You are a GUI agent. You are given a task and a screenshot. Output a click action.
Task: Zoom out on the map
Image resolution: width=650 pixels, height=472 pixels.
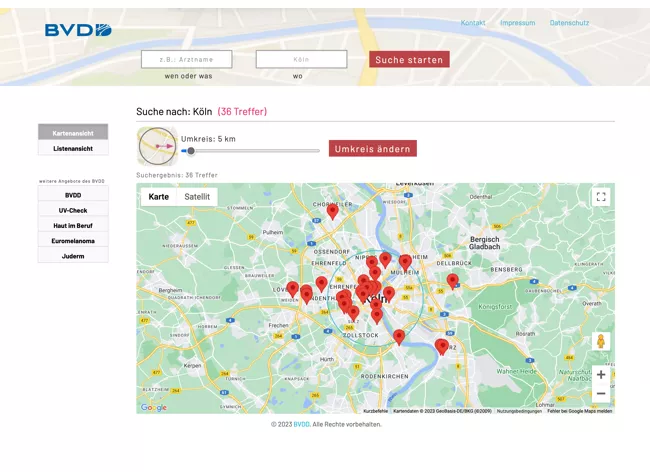point(600,394)
